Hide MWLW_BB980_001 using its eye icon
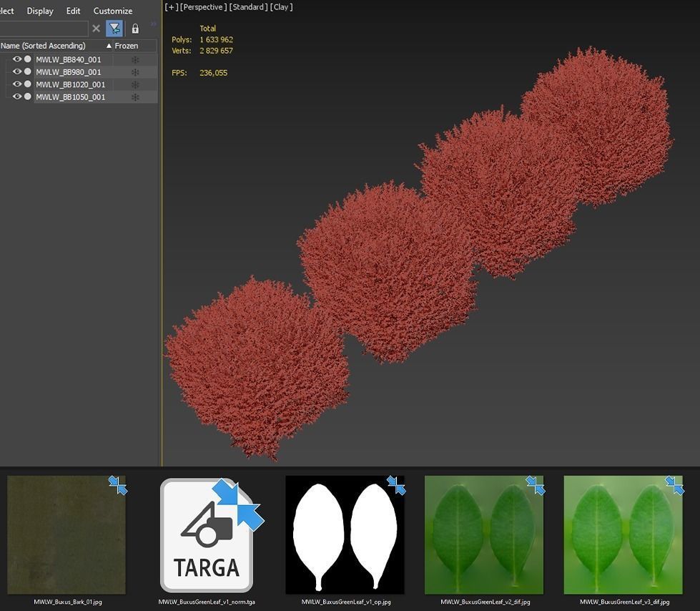The height and width of the screenshot is (611, 700). 17,72
